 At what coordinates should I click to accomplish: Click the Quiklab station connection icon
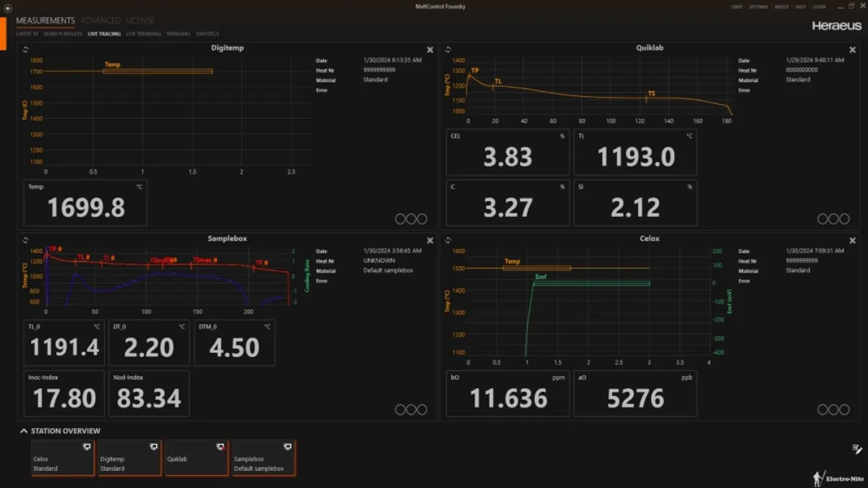(x=220, y=447)
